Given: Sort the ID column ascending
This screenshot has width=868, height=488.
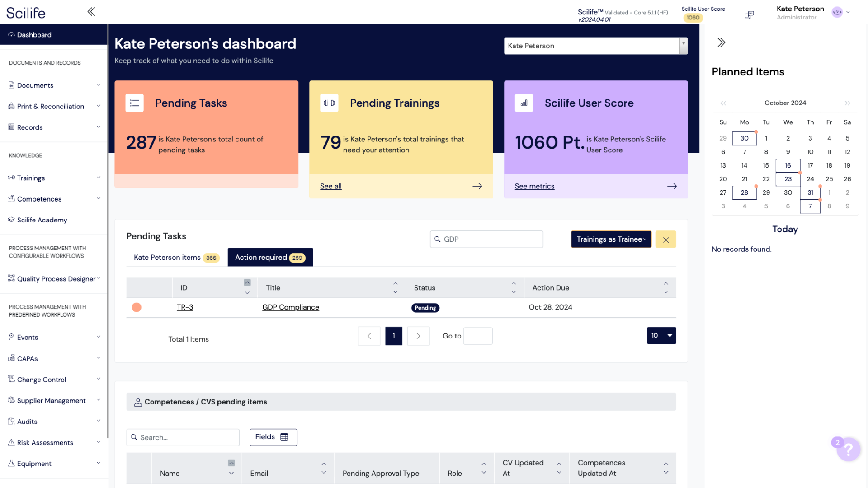Looking at the screenshot, I should coord(247,283).
